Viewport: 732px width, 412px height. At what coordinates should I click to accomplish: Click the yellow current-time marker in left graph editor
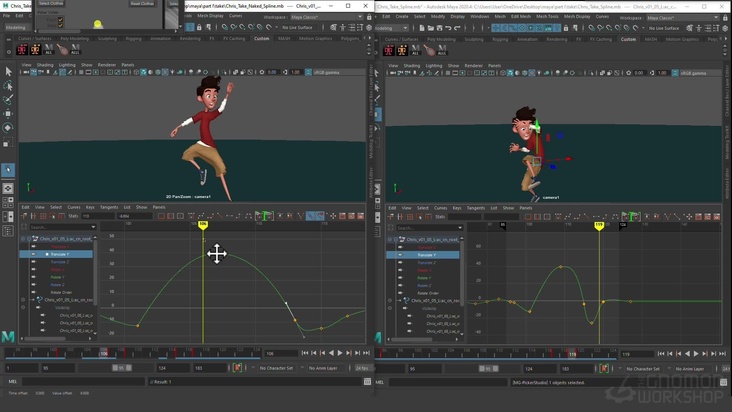pos(203,225)
